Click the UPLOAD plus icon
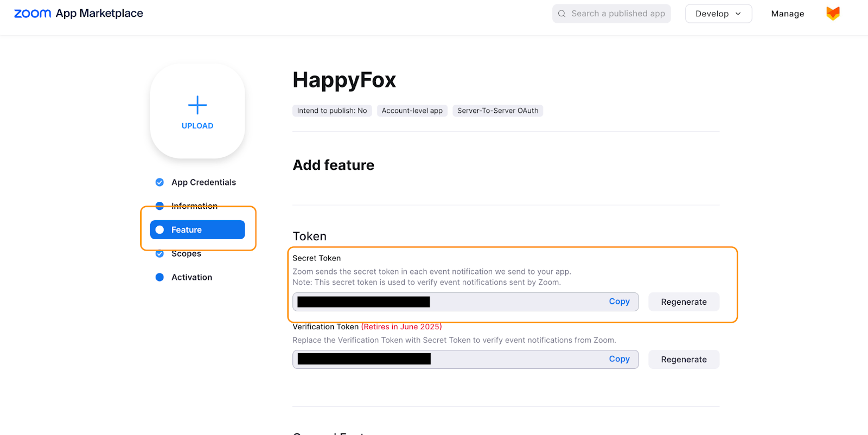This screenshot has height=435, width=868. pyautogui.click(x=197, y=105)
